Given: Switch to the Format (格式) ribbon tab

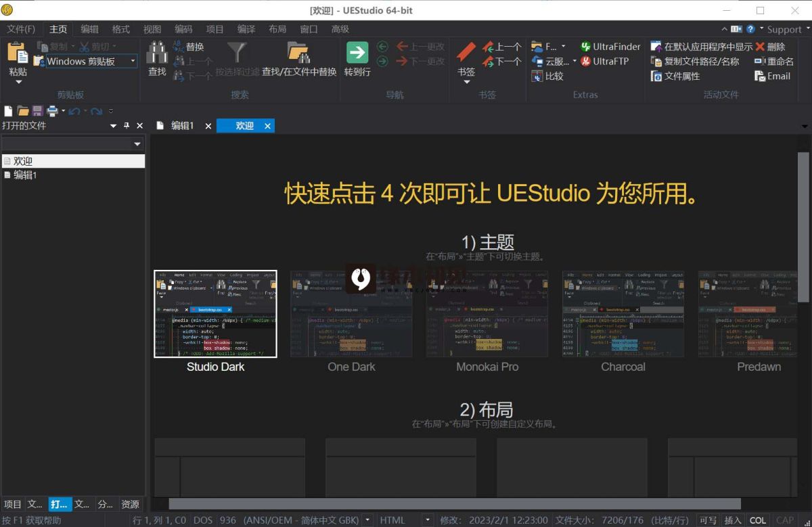Looking at the screenshot, I should click(121, 29).
